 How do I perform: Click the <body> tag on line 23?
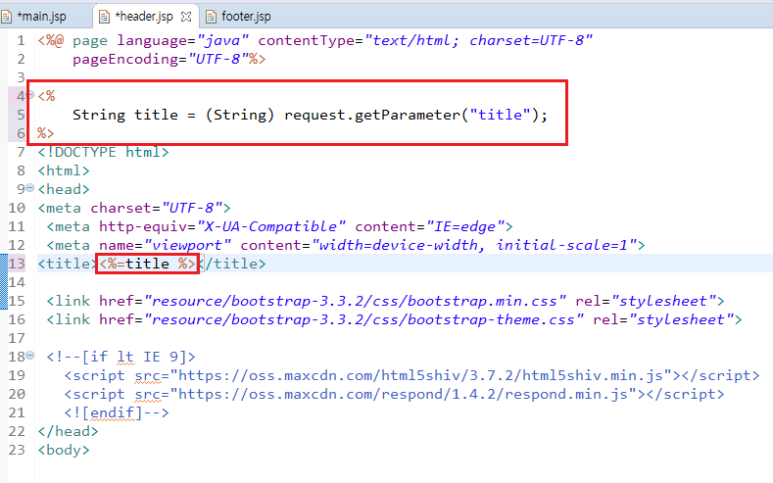tap(64, 450)
